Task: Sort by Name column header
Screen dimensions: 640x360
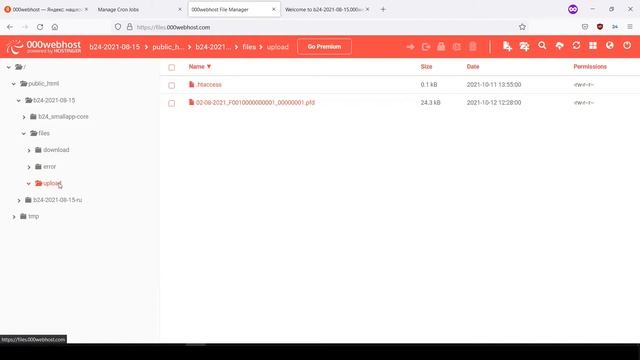Action: pyautogui.click(x=200, y=67)
